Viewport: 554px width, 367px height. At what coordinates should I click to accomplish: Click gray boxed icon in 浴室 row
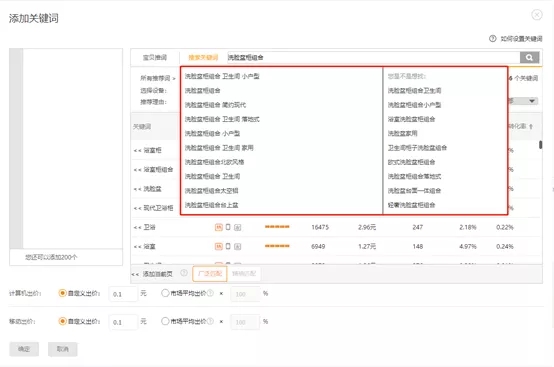[x=237, y=247]
